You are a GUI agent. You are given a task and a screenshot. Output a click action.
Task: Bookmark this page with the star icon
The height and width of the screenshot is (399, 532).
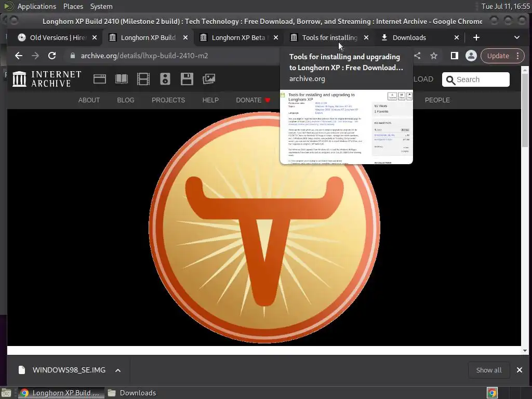(x=434, y=56)
